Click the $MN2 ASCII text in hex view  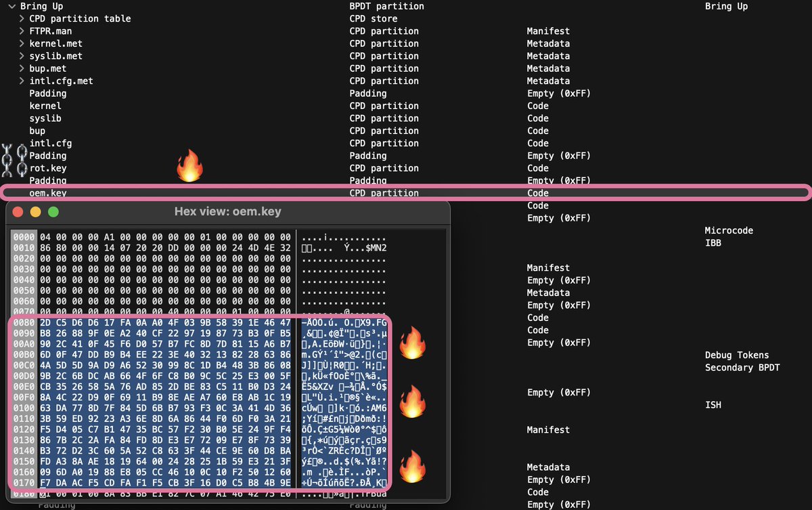click(x=375, y=248)
